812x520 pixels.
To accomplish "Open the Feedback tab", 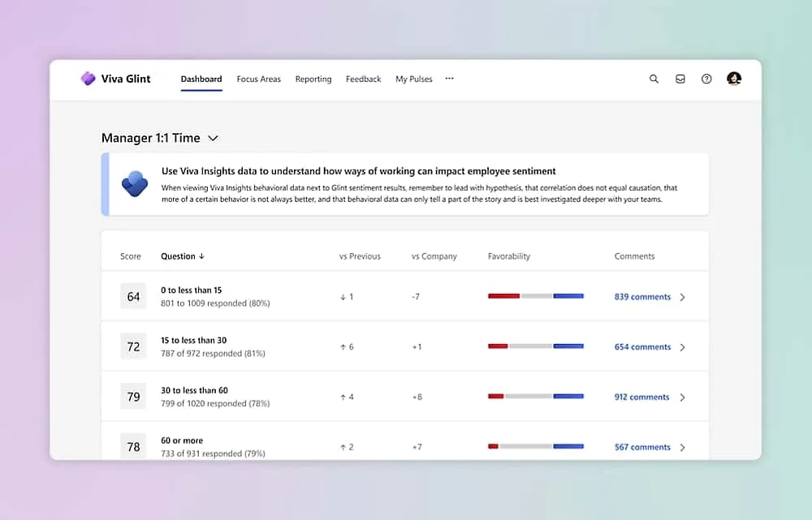I will (364, 80).
